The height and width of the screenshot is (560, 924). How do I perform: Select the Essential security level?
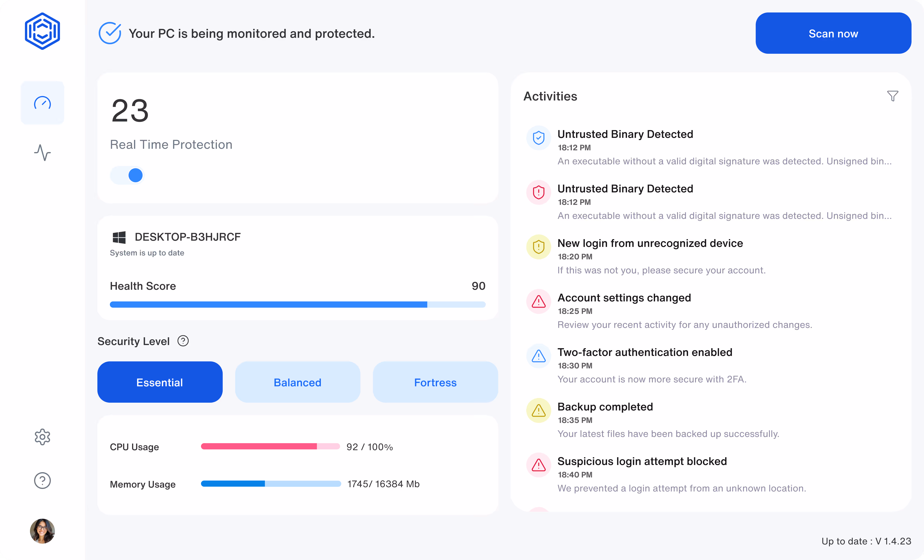pyautogui.click(x=160, y=382)
